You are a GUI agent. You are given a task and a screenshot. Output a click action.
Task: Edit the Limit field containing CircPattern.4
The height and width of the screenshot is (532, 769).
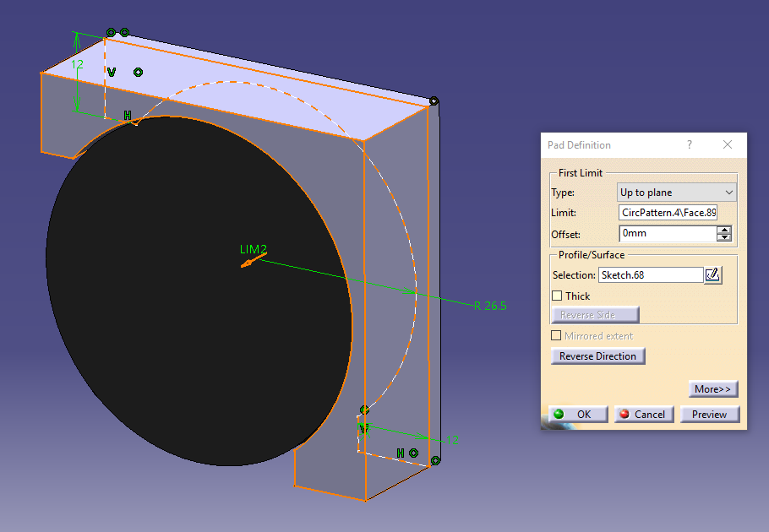pos(668,212)
